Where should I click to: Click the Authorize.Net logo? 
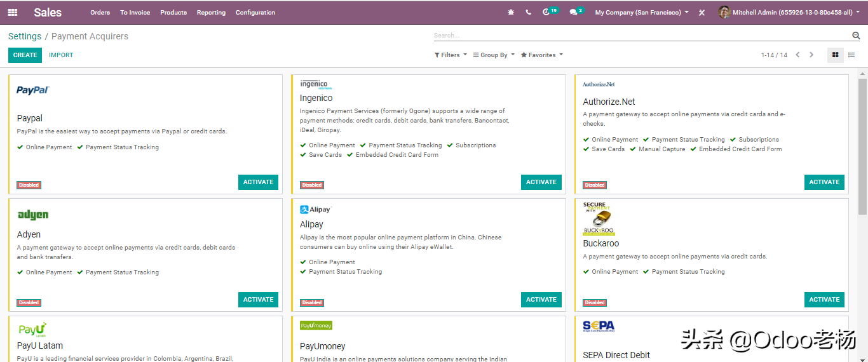[x=599, y=84]
